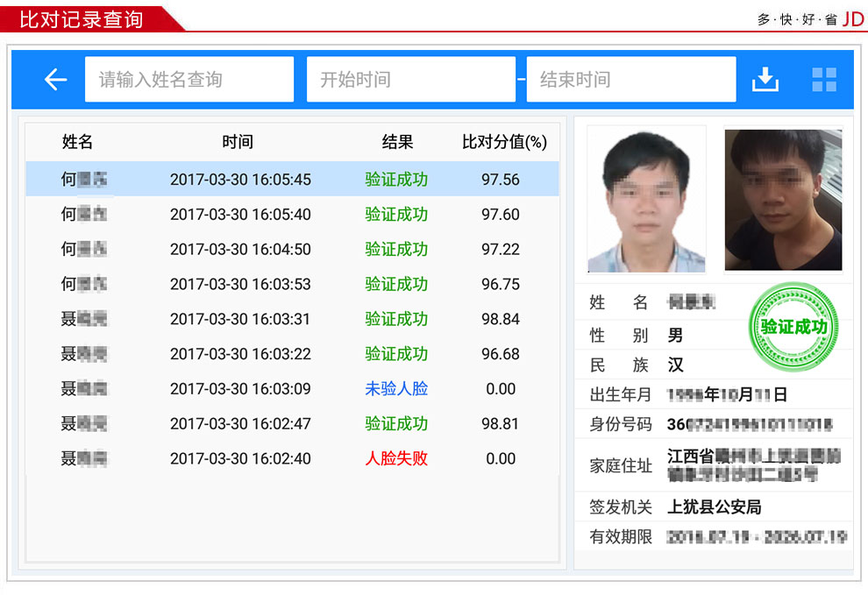This screenshot has height=595, width=868.
Task: Click the name search input field
Action: [189, 79]
